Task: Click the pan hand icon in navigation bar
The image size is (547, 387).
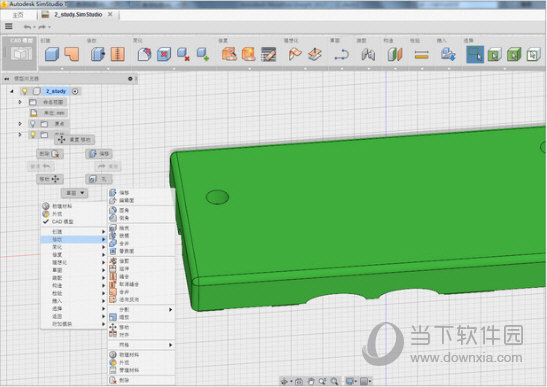Action: [311, 381]
